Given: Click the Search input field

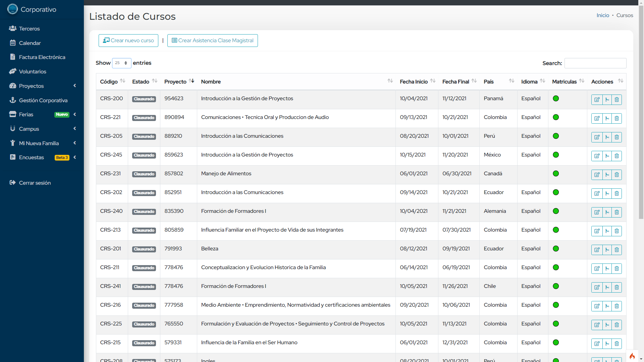Looking at the screenshot, I should 595,63.
